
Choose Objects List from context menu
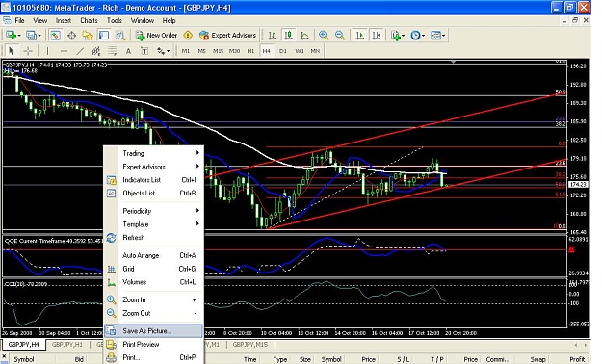click(153, 194)
